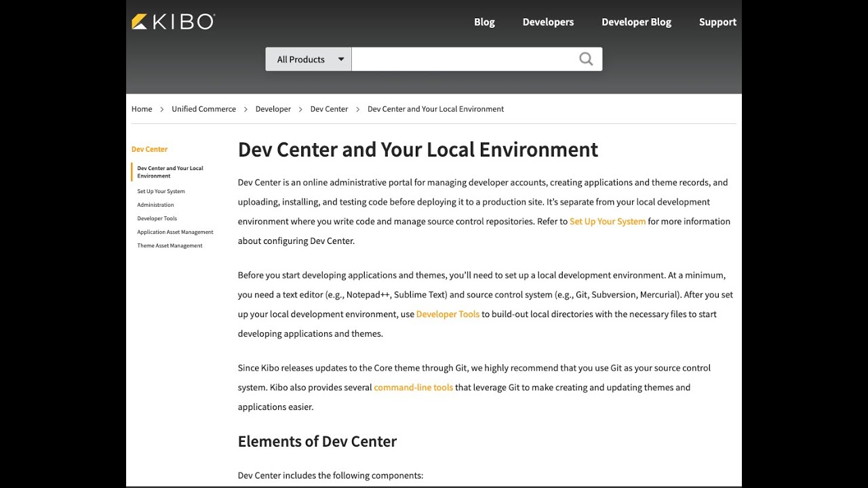Go to Developer breadcrumb
This screenshot has height=488, width=868.
click(273, 108)
